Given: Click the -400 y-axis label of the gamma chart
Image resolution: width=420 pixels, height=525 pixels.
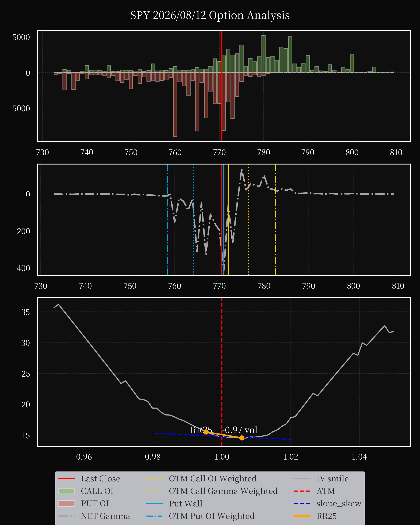Looking at the screenshot, I should pos(22,268).
